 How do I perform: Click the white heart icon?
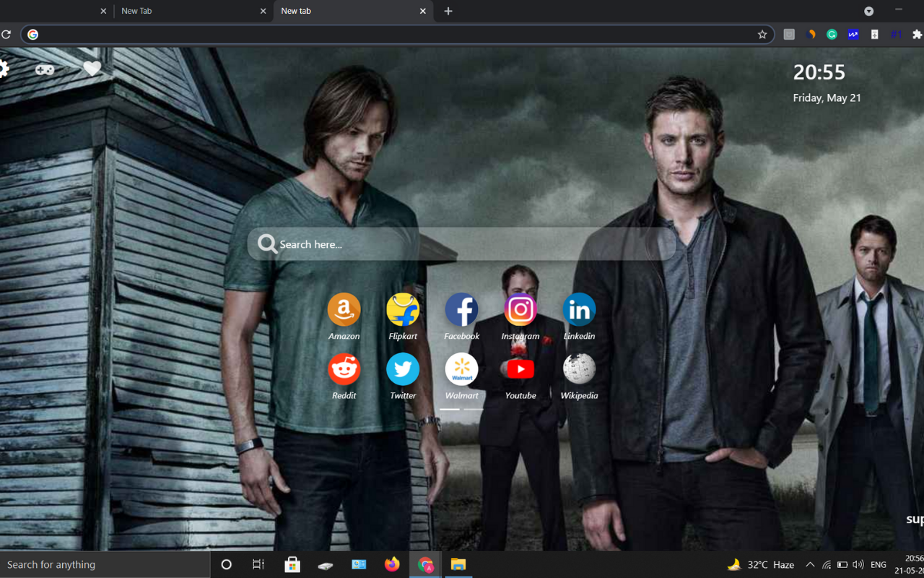(x=92, y=69)
